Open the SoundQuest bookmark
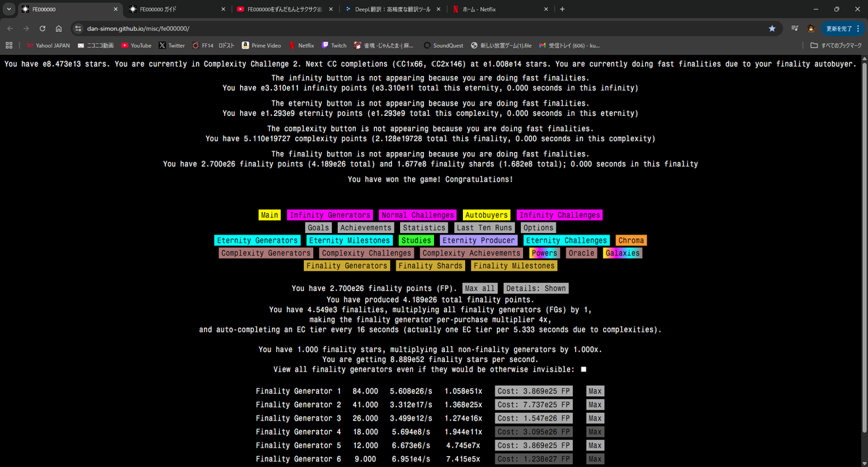Screen dimensions: 868x467 [443, 45]
